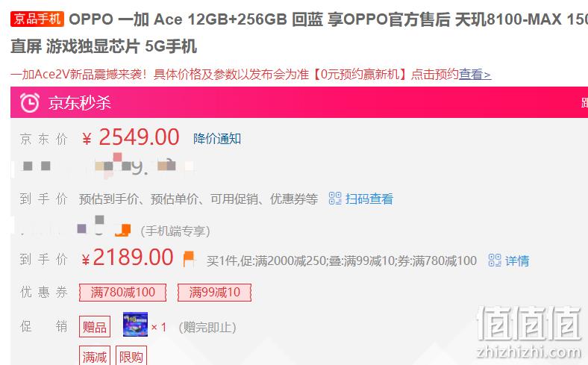Open the 降价通知 price alert link
The image size is (588, 365).
point(217,138)
